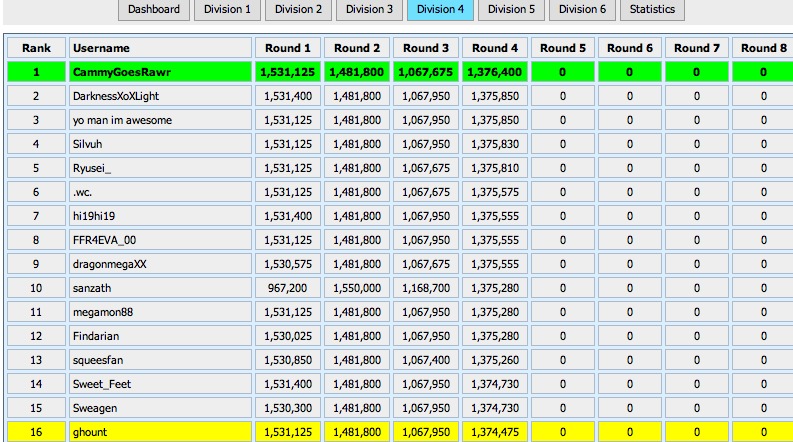Click the Round 1 column header
793x442 pixels.
point(288,48)
